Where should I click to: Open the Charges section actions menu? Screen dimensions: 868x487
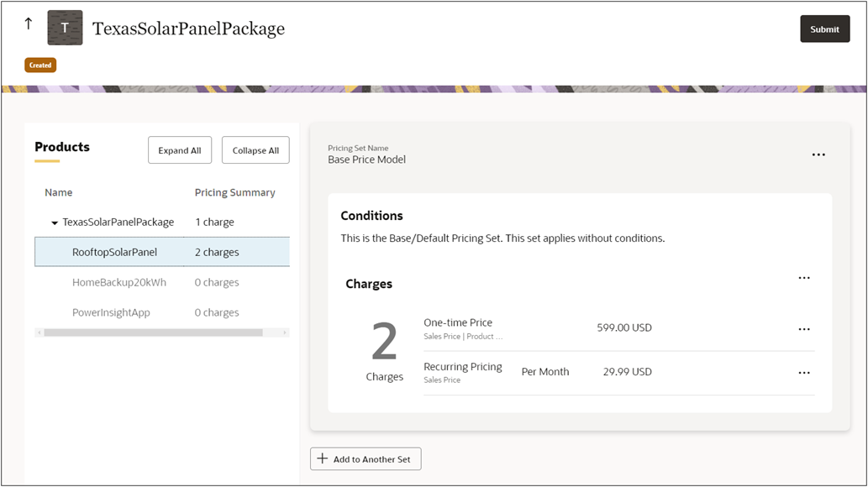(x=804, y=277)
